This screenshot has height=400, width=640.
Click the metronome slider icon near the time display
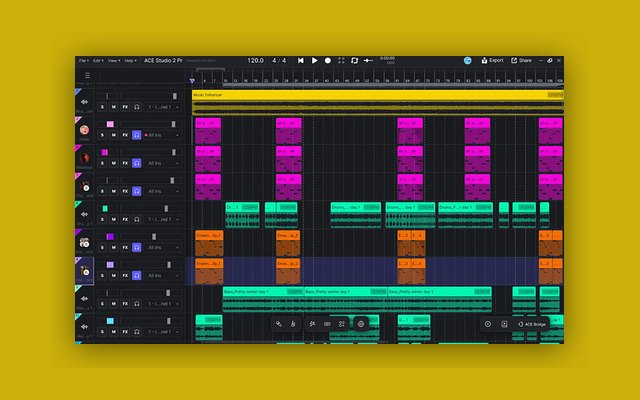(368, 60)
